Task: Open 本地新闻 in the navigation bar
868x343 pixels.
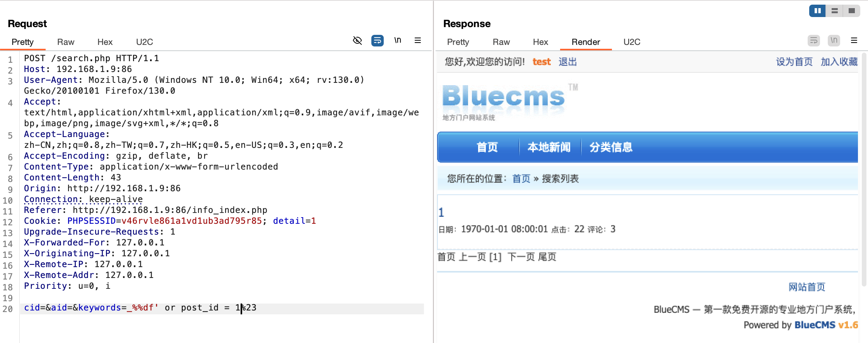Action: pyautogui.click(x=549, y=147)
